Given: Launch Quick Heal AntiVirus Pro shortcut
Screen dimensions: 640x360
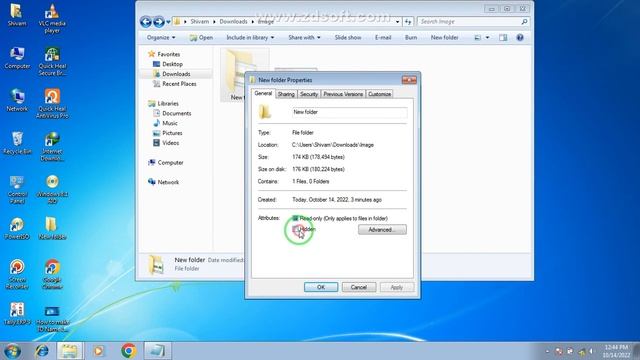Looking at the screenshot, I should 52,104.
